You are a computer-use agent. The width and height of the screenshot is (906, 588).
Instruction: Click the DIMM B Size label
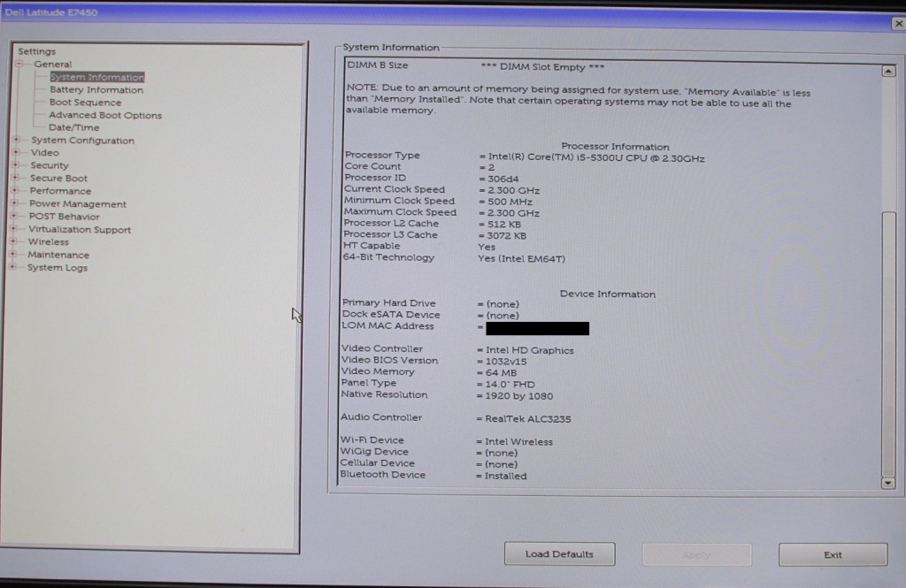tap(377, 65)
